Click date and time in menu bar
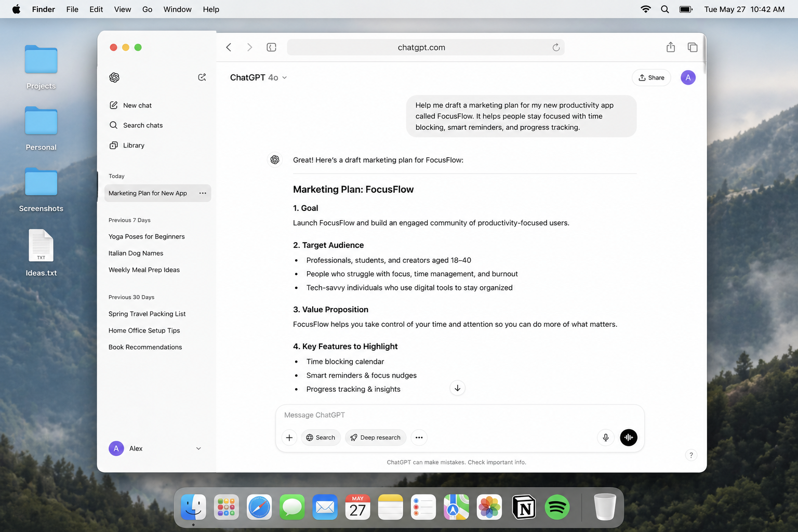This screenshot has width=798, height=532. point(744,9)
